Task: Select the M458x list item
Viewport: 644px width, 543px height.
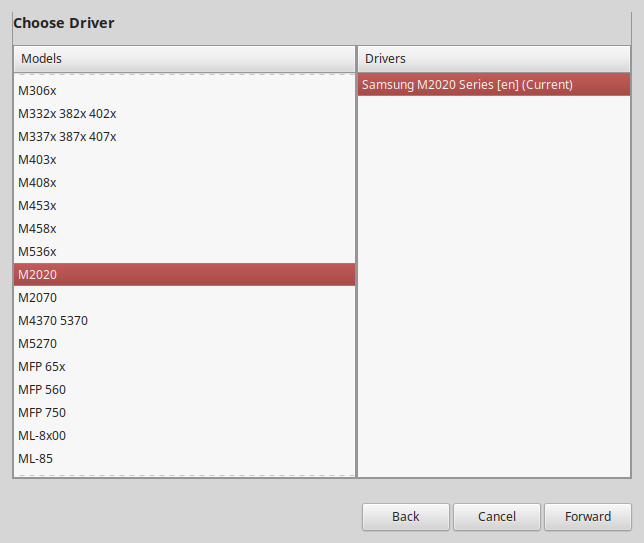Action: [x=38, y=228]
